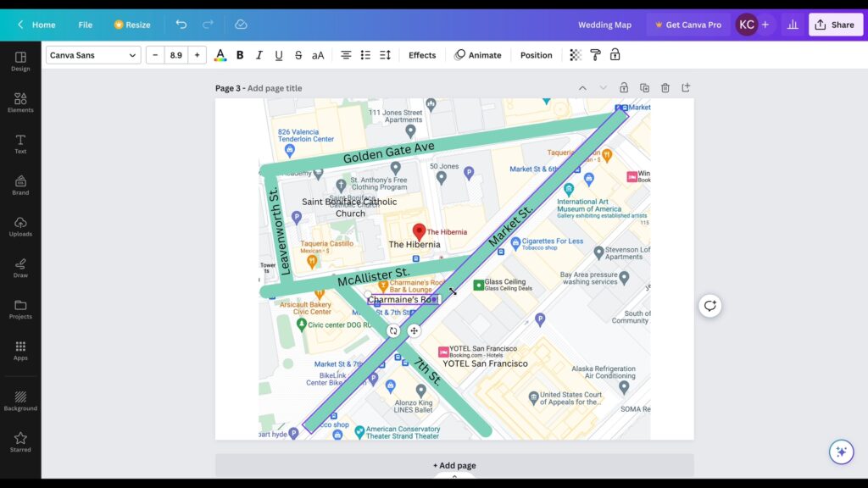Click Add page title field
Viewport: 868px width, 488px height.
click(275, 88)
